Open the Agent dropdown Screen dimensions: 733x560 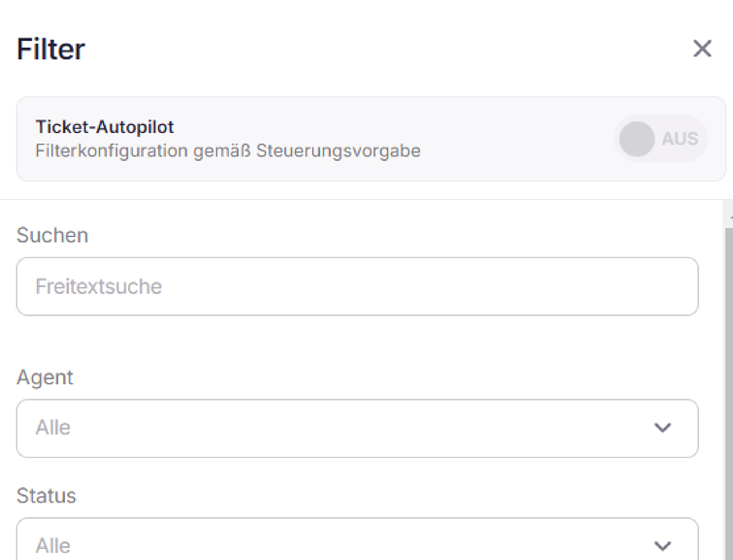(x=357, y=428)
